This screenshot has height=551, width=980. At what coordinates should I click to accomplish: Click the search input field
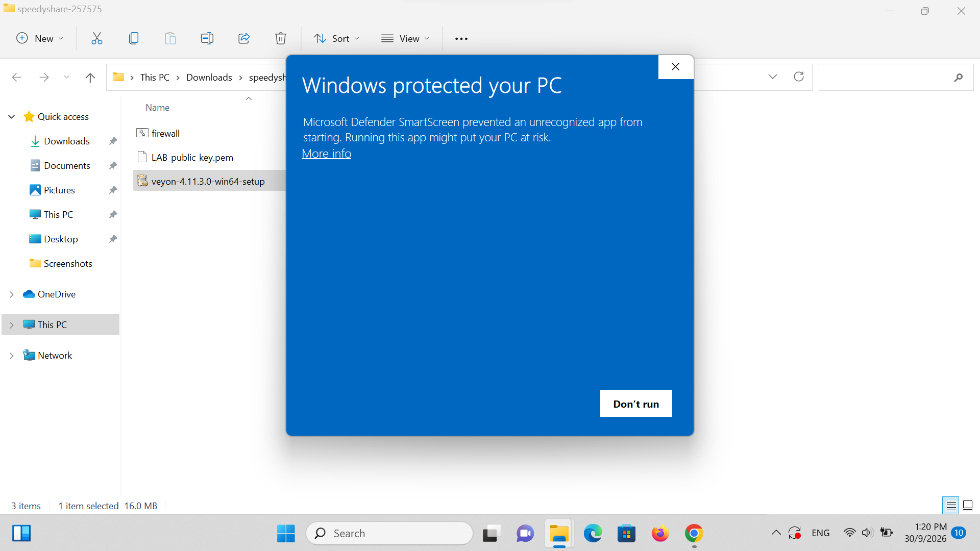click(x=896, y=78)
